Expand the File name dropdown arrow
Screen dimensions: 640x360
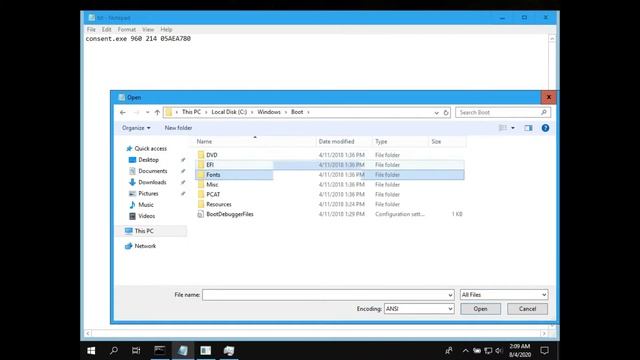[x=450, y=295]
